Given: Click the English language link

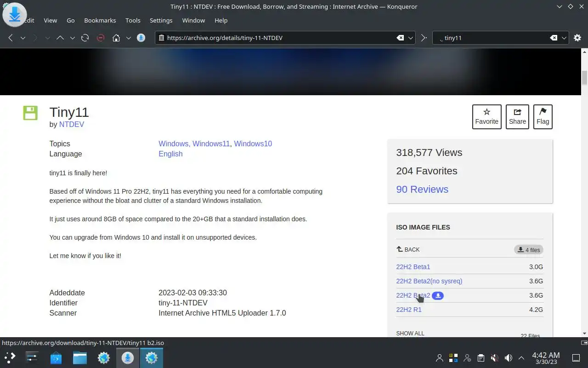Looking at the screenshot, I should pyautogui.click(x=170, y=154).
